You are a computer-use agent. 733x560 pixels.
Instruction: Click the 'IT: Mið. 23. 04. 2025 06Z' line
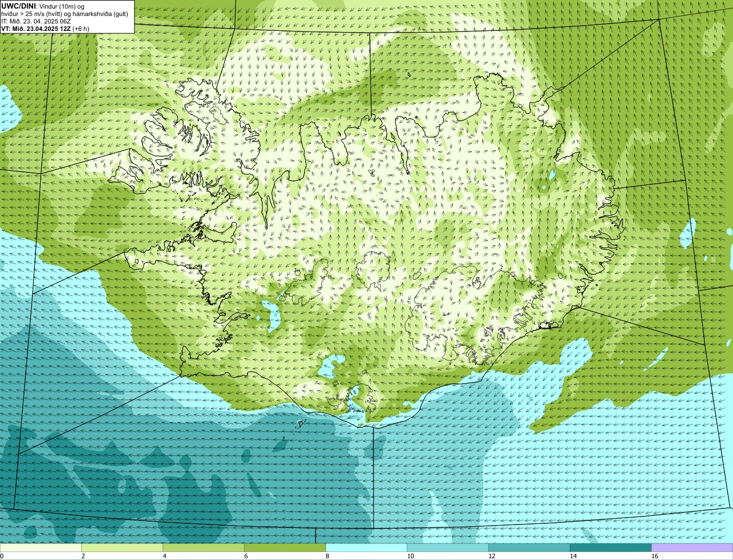point(36,21)
